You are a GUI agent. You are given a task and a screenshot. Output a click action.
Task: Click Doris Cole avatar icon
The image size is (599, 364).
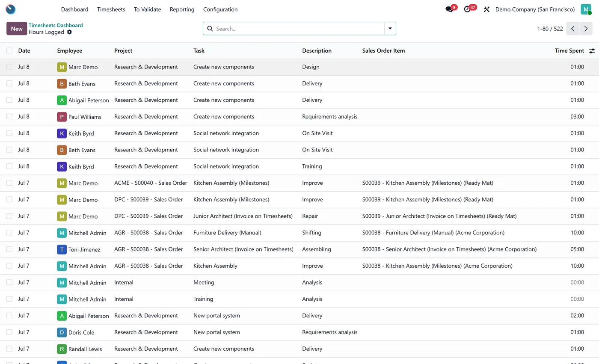pos(62,332)
